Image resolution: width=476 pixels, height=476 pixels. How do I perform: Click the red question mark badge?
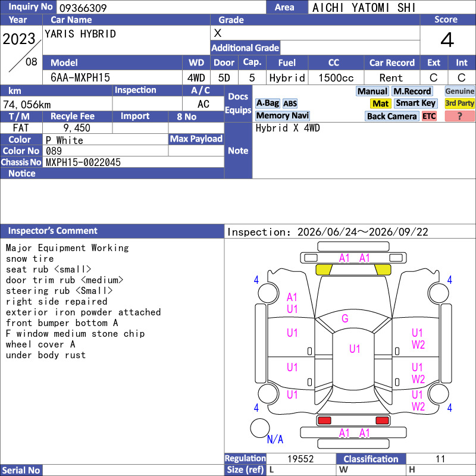click(459, 116)
